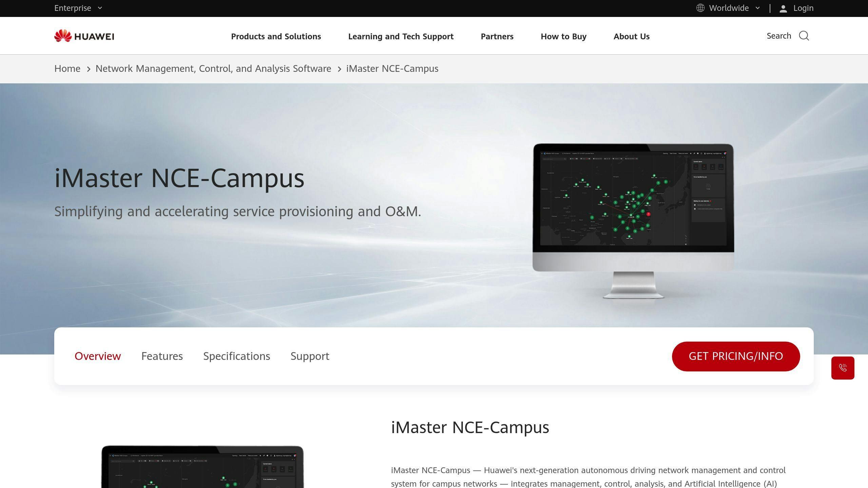Click the Worldwide globe icon

click(x=701, y=8)
